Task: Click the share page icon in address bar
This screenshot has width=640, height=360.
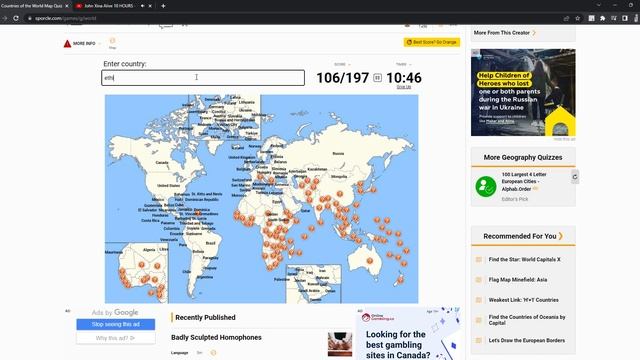Action: coord(567,18)
